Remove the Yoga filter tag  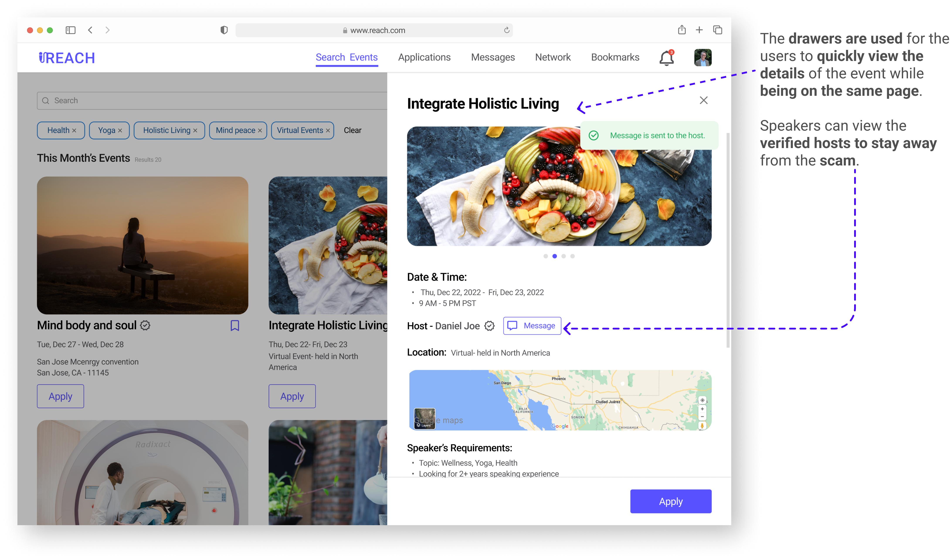pos(120,131)
